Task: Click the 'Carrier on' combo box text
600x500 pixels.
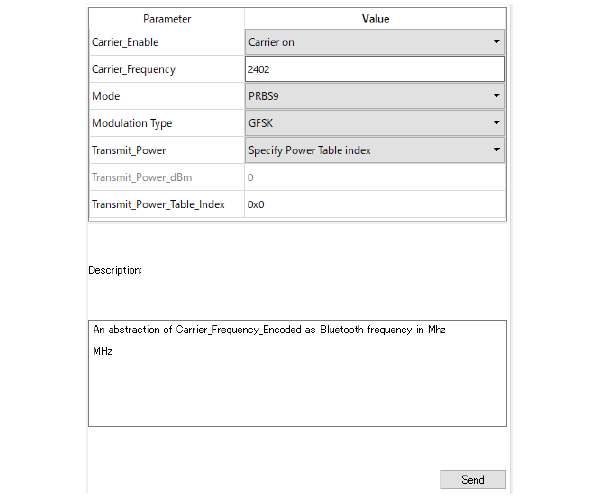Action: (x=271, y=42)
